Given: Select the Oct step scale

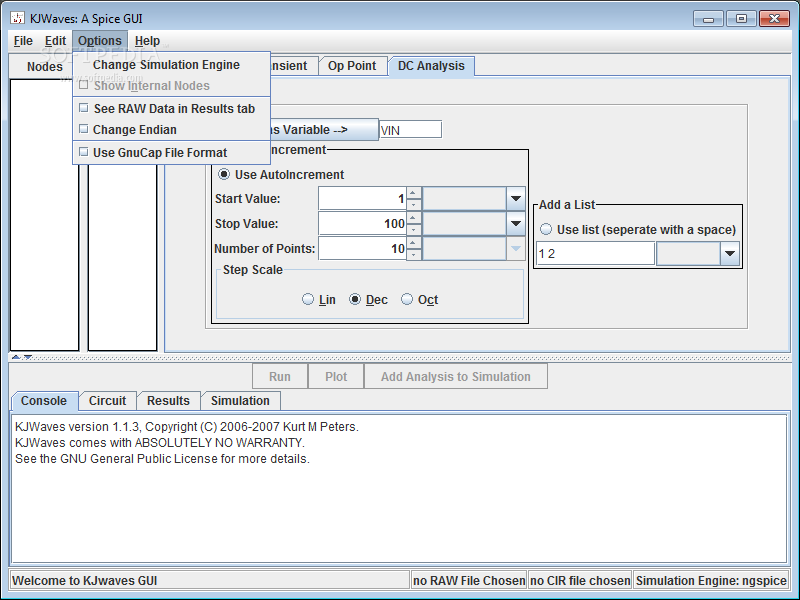Looking at the screenshot, I should point(407,299).
